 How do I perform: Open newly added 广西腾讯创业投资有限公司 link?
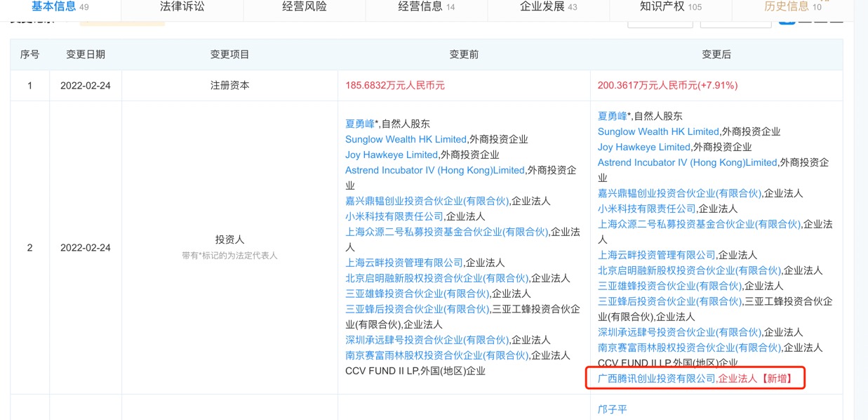(x=657, y=379)
